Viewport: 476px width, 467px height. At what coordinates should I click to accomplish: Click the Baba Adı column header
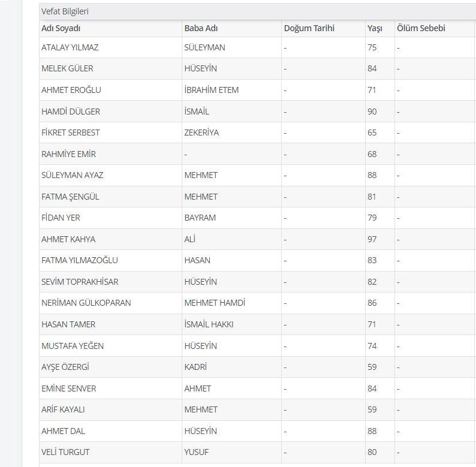pyautogui.click(x=201, y=28)
